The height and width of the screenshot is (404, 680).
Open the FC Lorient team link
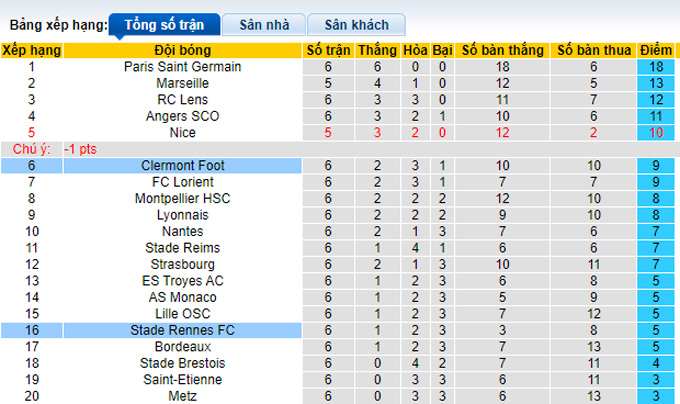(x=182, y=182)
